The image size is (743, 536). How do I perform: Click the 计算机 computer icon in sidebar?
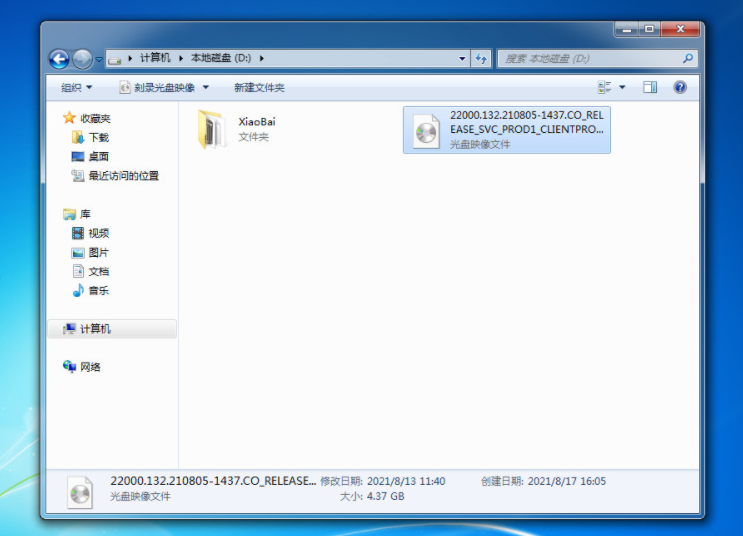click(x=69, y=328)
